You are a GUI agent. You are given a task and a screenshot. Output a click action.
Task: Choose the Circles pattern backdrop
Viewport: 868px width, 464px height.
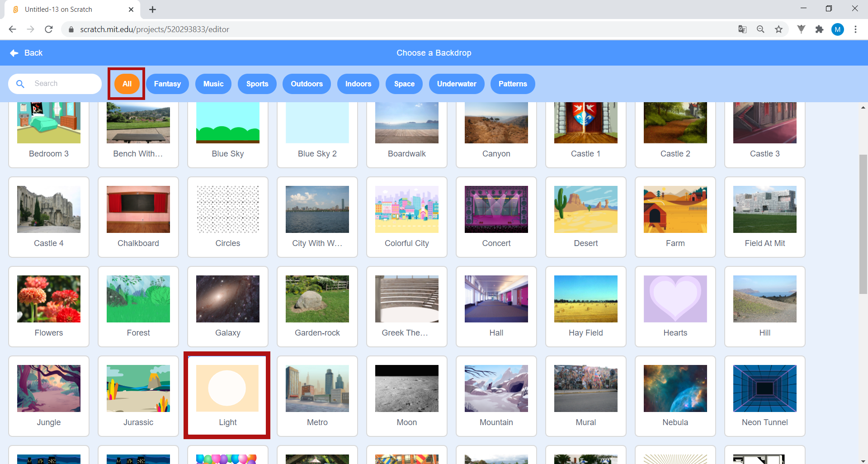(228, 217)
